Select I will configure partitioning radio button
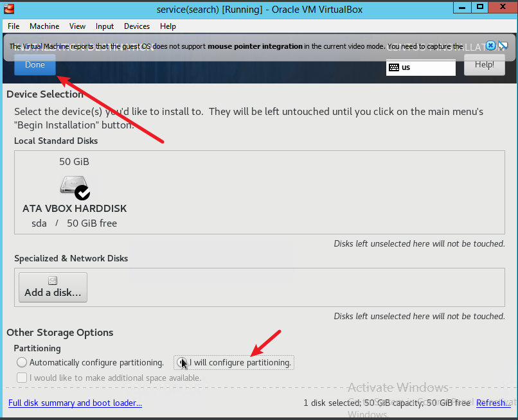Screen dimensions: 518x420 point(181,362)
